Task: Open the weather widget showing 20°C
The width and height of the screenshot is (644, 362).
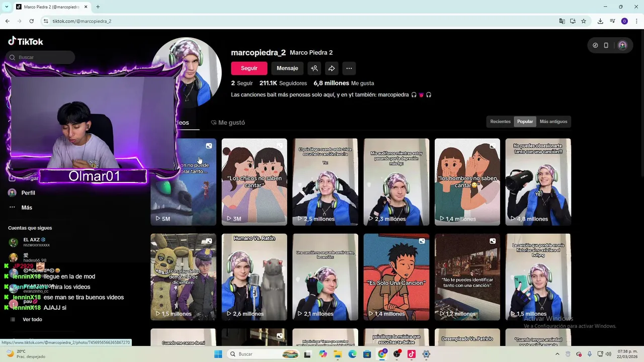Action: (x=25, y=354)
